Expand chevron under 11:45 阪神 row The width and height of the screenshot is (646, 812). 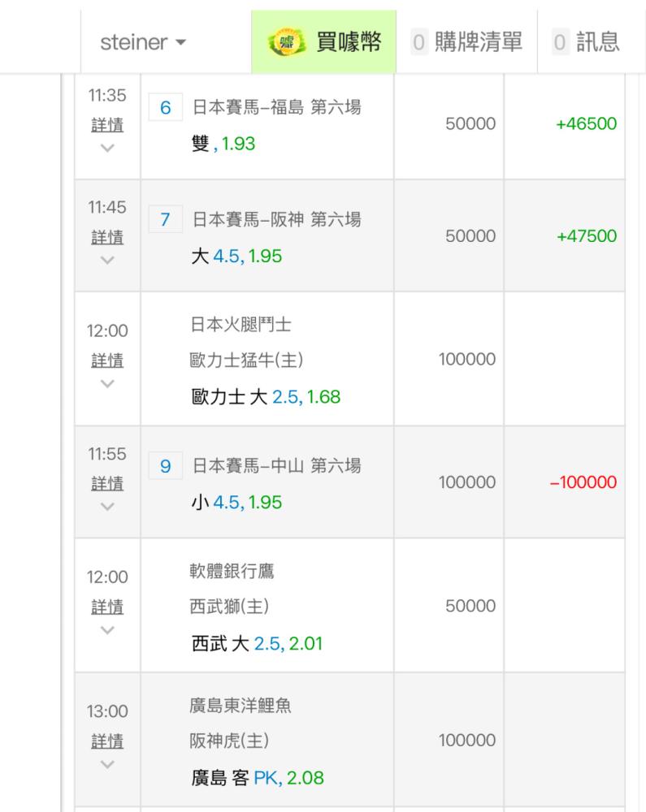(107, 261)
